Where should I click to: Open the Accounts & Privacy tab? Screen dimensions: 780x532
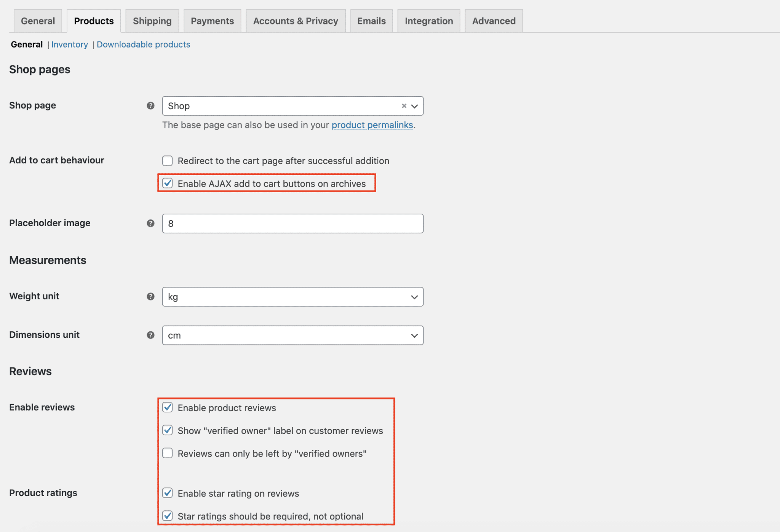(x=296, y=21)
